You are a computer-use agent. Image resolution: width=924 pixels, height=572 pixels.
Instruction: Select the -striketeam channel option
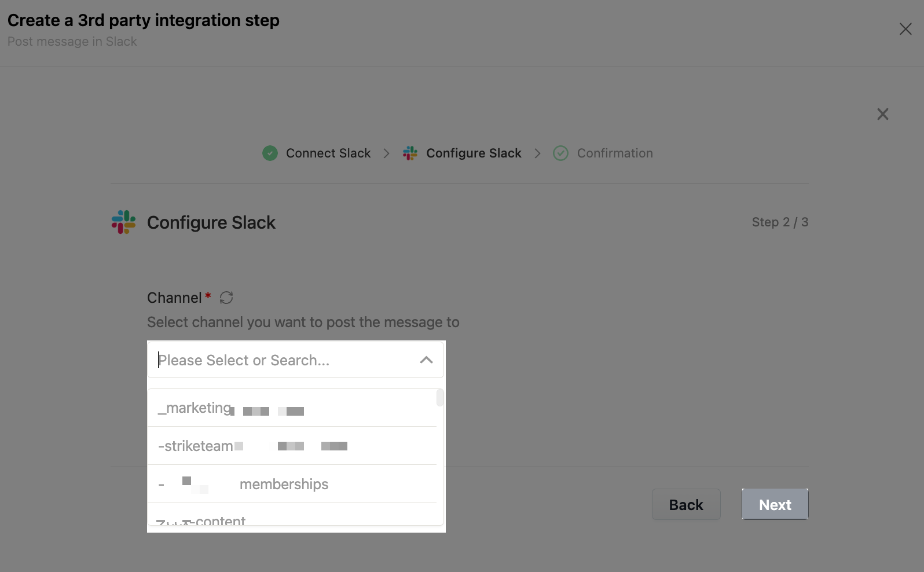click(x=292, y=446)
